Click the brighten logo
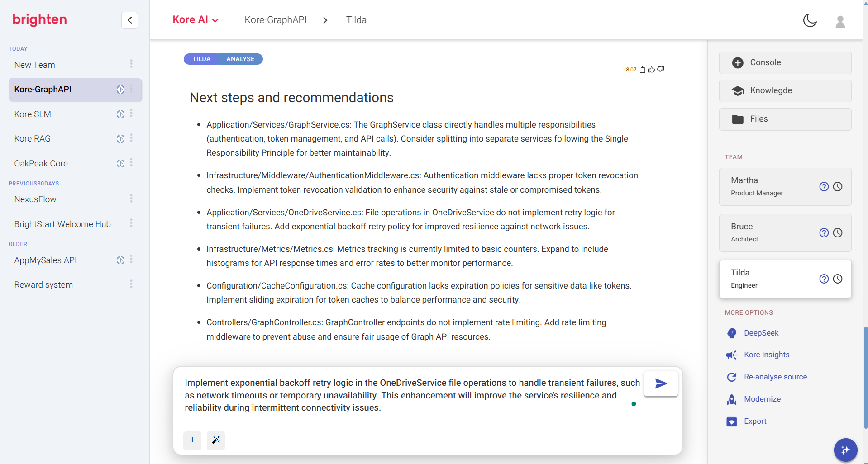868x464 pixels. click(40, 19)
